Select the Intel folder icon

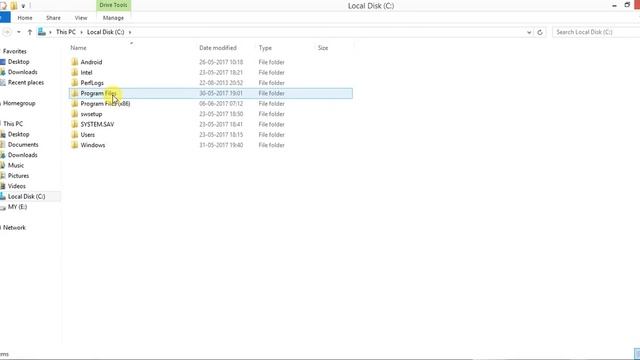pos(74,72)
